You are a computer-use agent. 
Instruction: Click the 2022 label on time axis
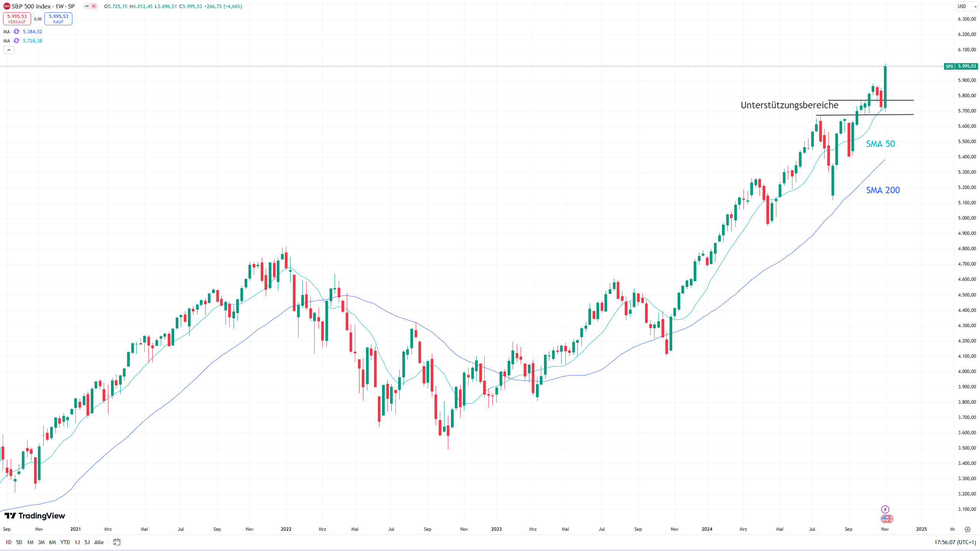click(x=286, y=529)
